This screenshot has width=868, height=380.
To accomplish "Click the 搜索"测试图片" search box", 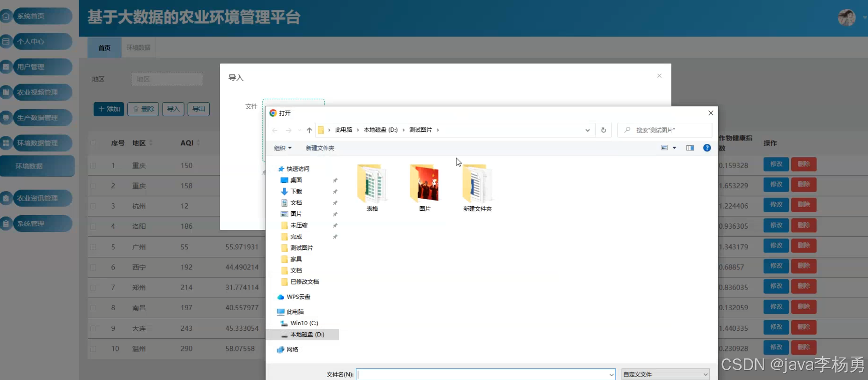I will click(x=665, y=130).
